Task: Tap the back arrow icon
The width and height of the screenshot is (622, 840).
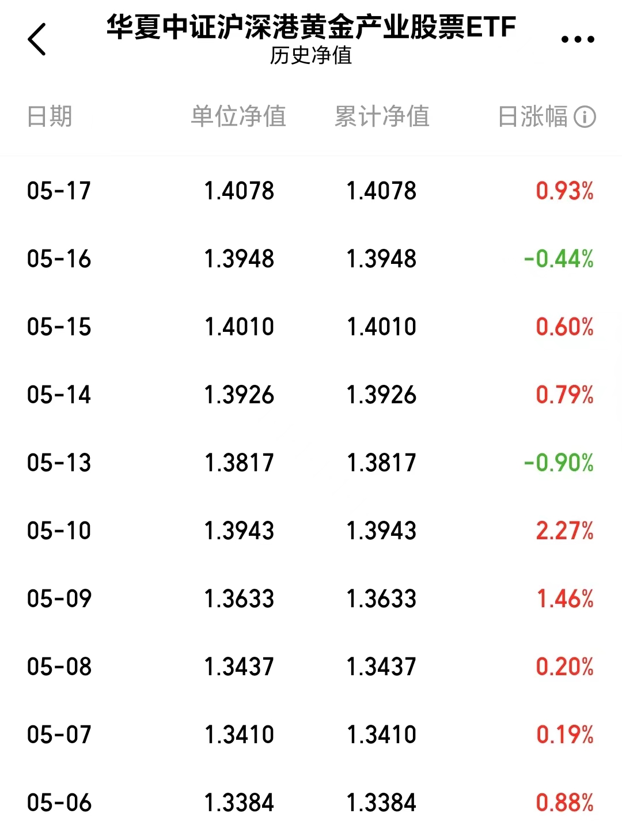Action: (x=37, y=40)
